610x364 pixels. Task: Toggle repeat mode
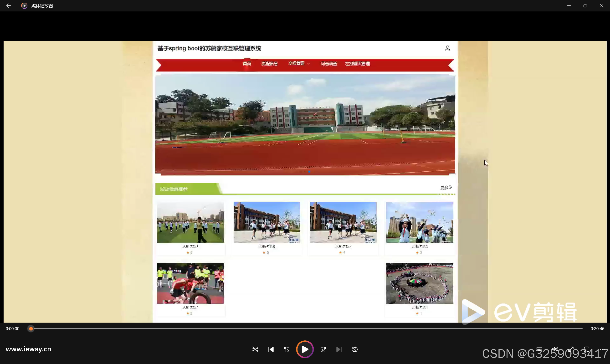(x=355, y=349)
